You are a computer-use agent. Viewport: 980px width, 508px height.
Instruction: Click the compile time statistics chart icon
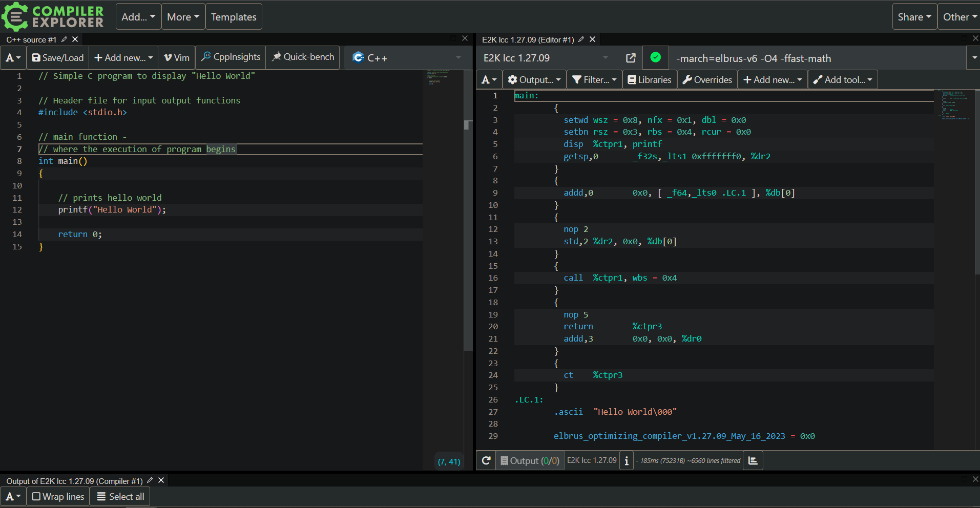click(753, 460)
